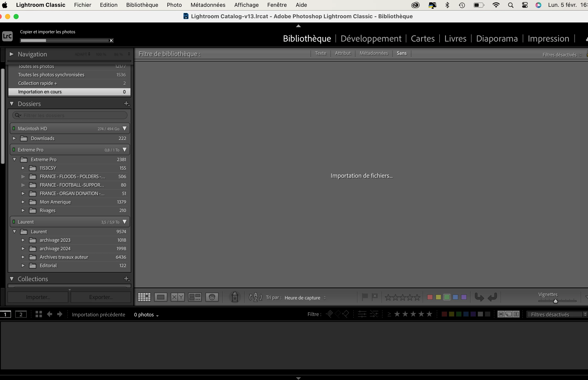
Task: Open the Développement module
Action: tap(371, 39)
